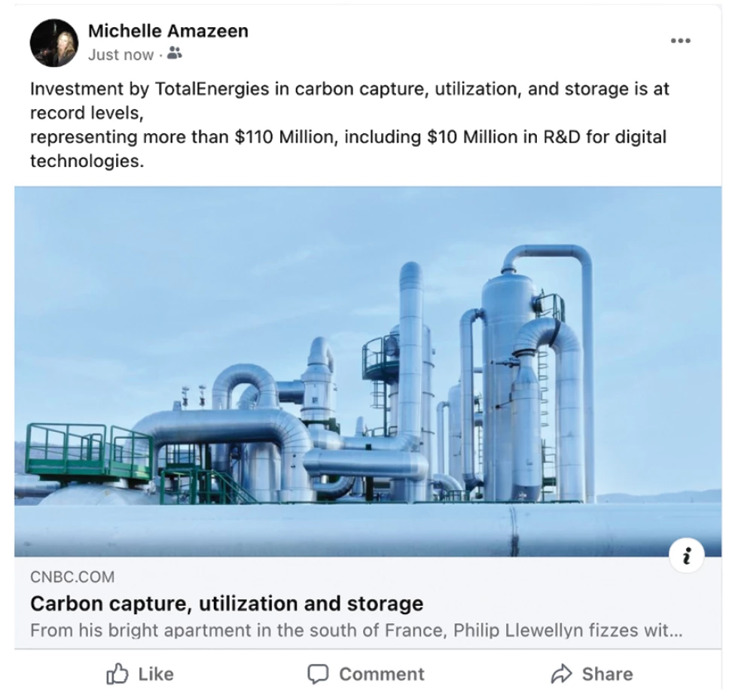The width and height of the screenshot is (732, 700).
Task: Open the Michelle Amazeen name link
Action: pos(168,31)
